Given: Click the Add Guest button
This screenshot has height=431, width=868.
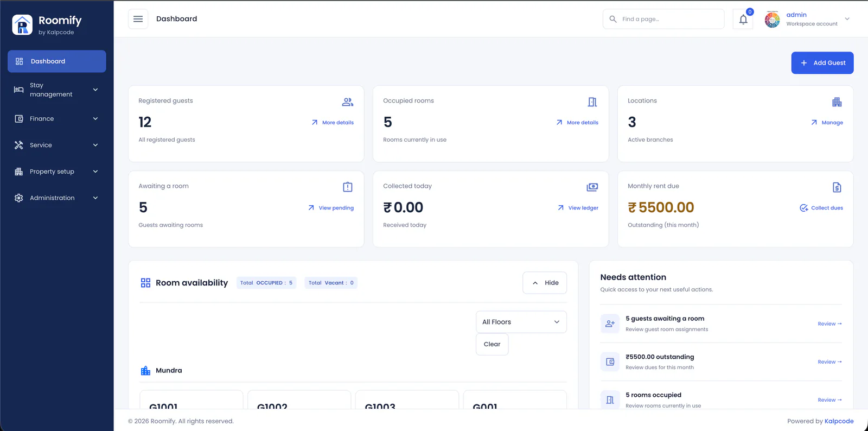Looking at the screenshot, I should (822, 63).
